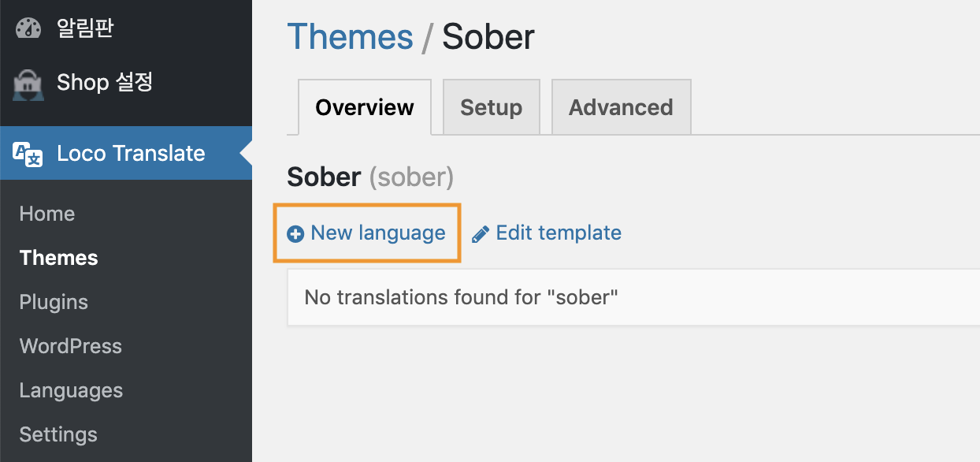This screenshot has width=980, height=462.
Task: Click the Themes breadcrumb link in the heading
Action: tap(350, 37)
